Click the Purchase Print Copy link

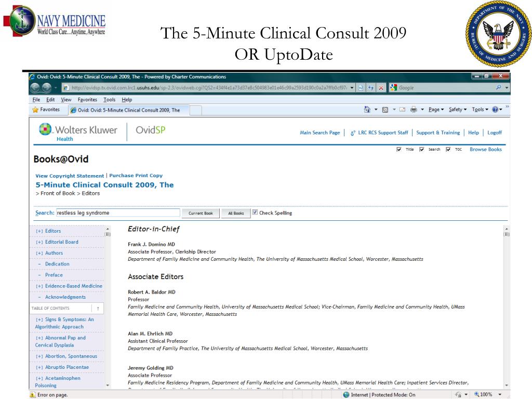tap(136, 176)
